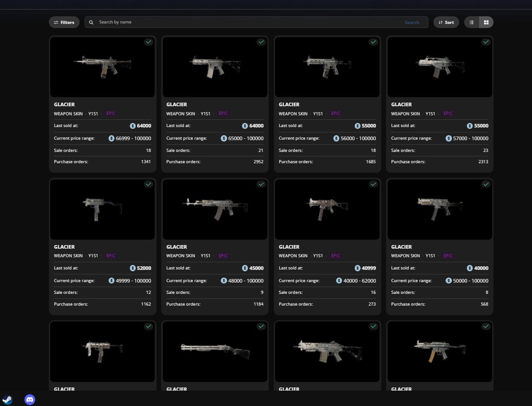Screen dimensions: 532x406
Task: Select price range 48000 - 100000
Action: (246, 281)
